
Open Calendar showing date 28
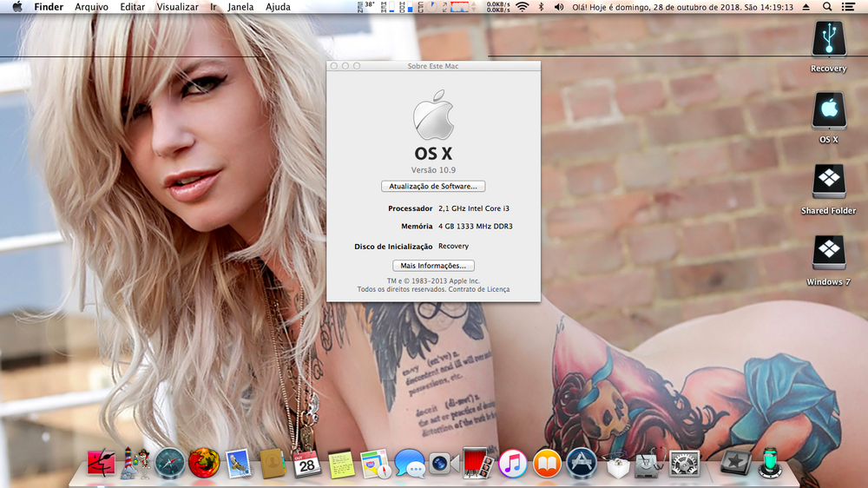click(x=306, y=464)
